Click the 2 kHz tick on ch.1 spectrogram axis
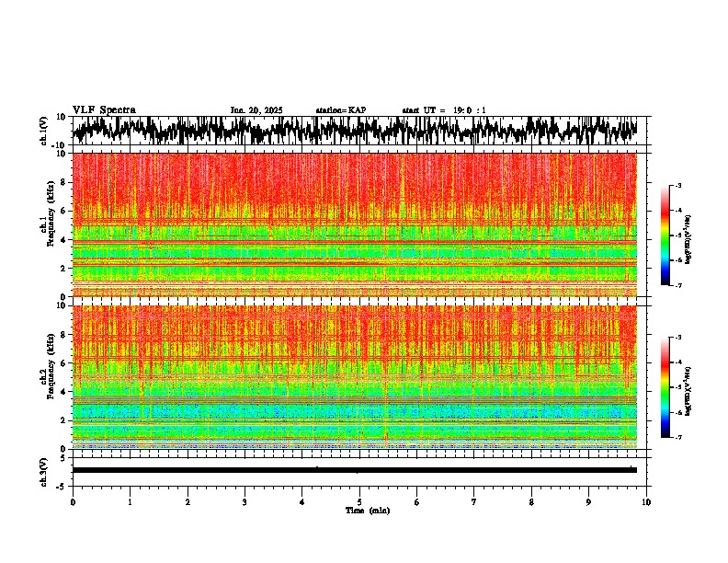 64,269
